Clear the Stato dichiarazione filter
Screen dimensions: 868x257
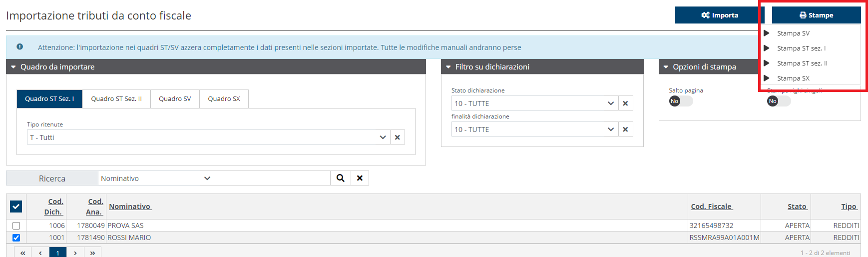625,103
